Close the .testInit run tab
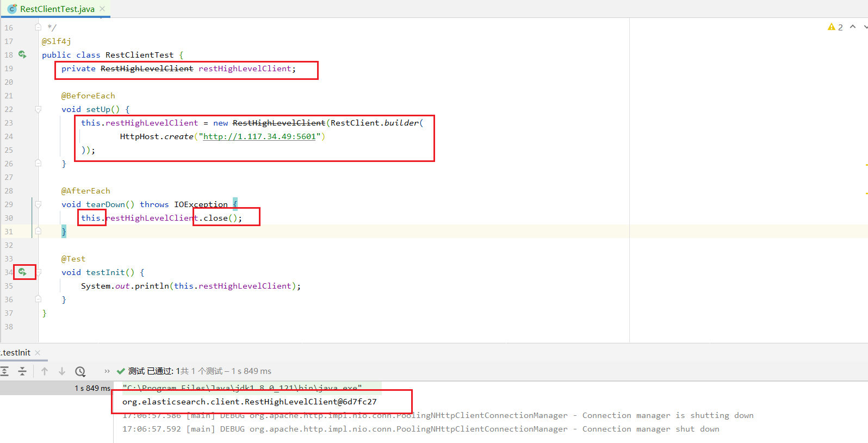This screenshot has height=443, width=868. tap(38, 353)
